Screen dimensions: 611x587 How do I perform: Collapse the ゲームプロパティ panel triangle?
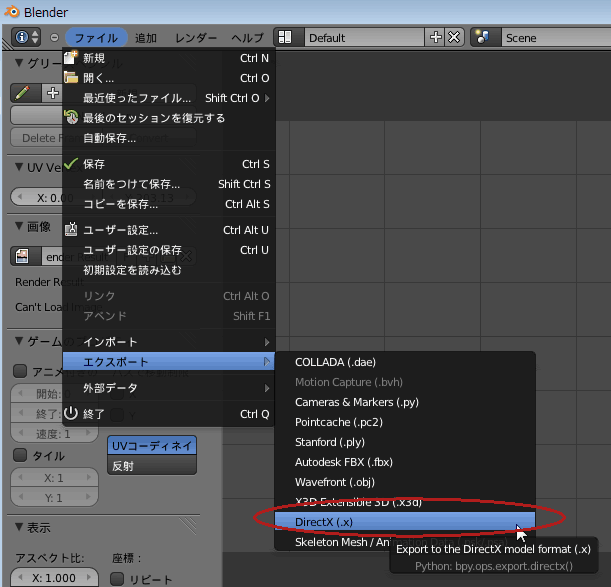[19, 341]
